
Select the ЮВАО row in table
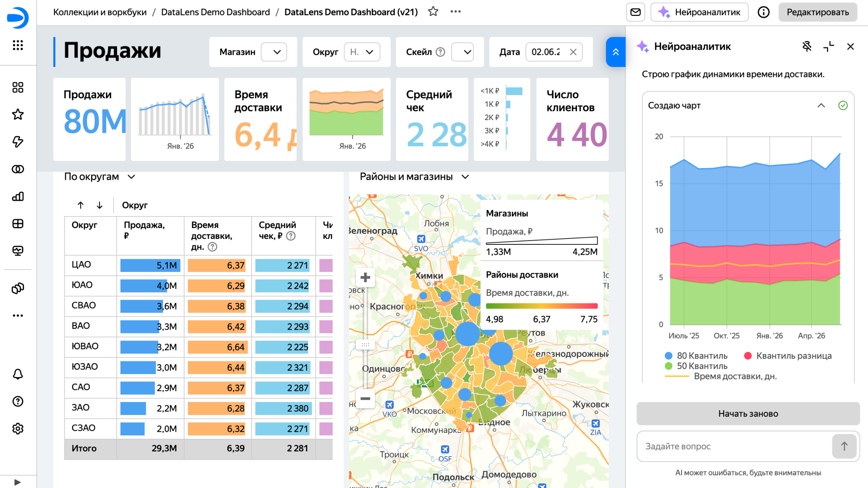(x=198, y=347)
